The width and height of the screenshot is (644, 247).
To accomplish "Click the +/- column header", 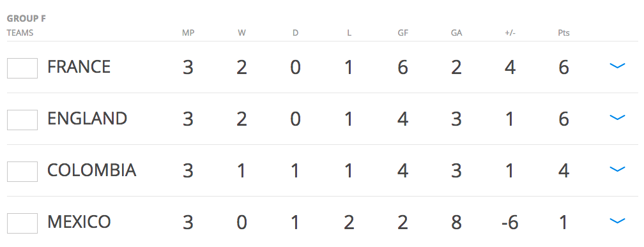I will pos(510,33).
